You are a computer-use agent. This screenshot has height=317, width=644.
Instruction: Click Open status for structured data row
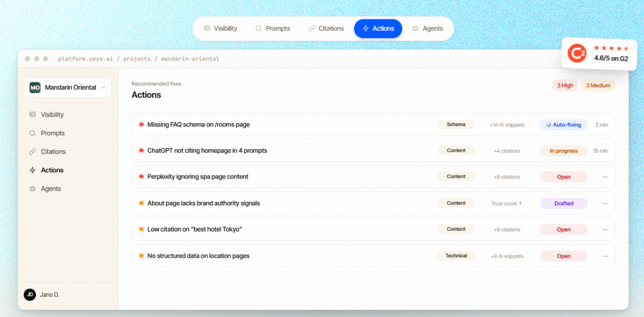(563, 256)
